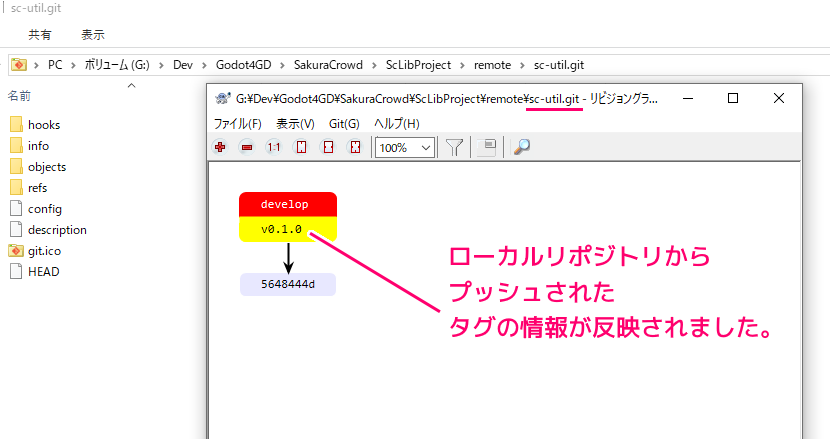Click the fit graph width icon
The image size is (830, 439).
(327, 148)
